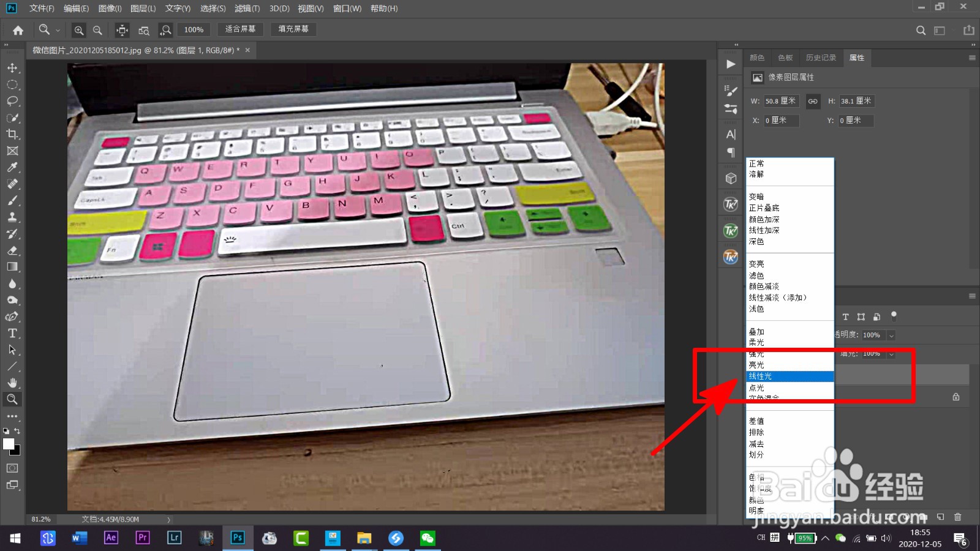The height and width of the screenshot is (551, 980).
Task: Toggle Resize Windows to Fit option
Action: 123,29
